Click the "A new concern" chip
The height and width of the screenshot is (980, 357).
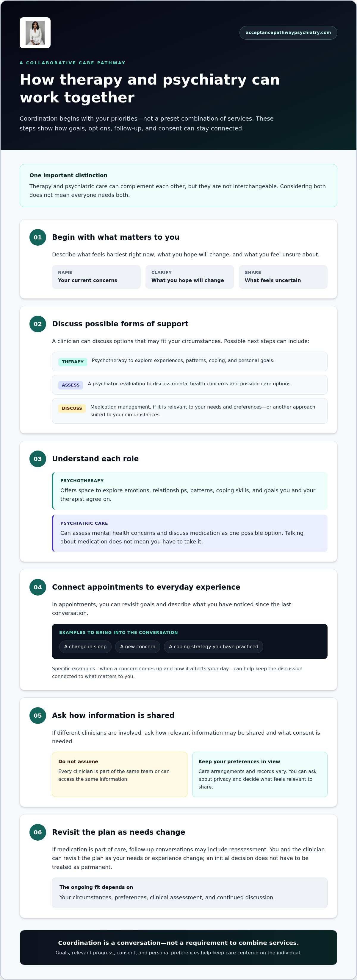coord(138,647)
